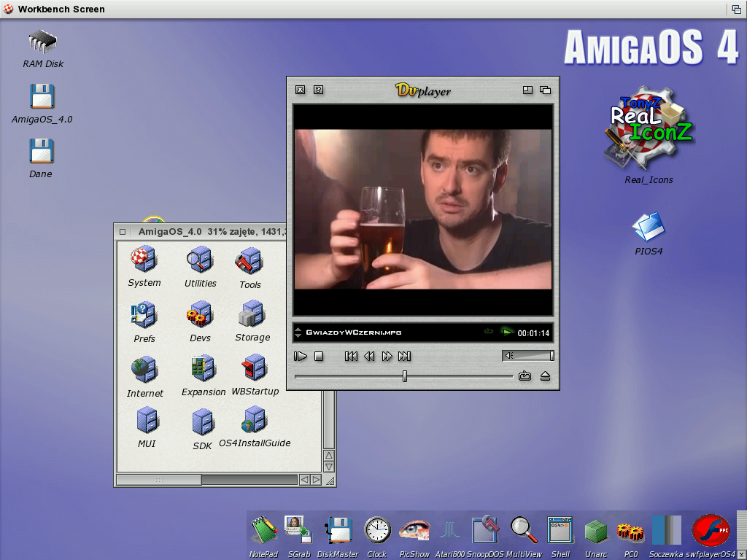The width and height of the screenshot is (747, 560).
Task: Click the dock scroll arrow at corner
Action: pos(741,554)
